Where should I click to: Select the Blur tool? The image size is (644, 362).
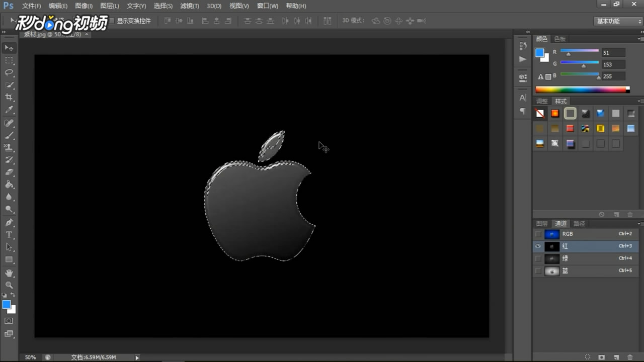click(x=9, y=197)
